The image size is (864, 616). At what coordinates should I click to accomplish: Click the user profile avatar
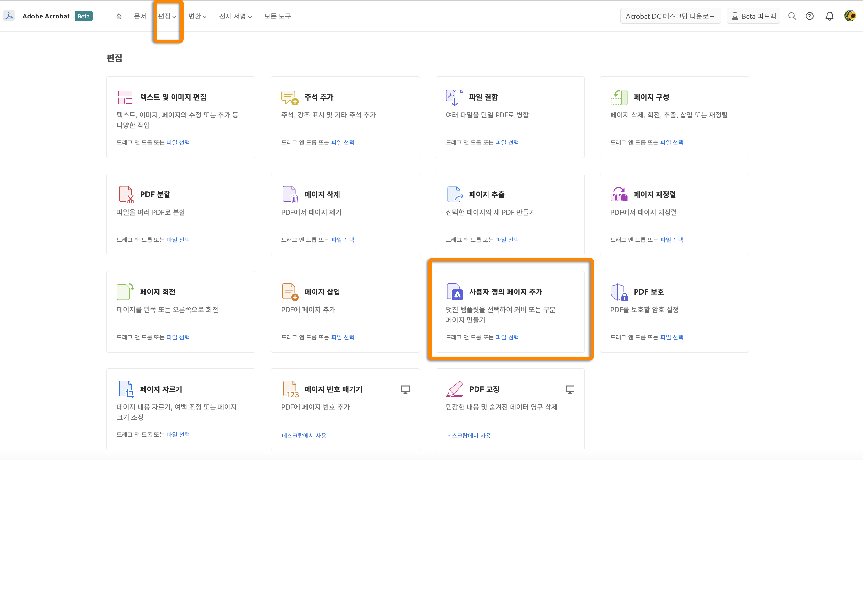(x=850, y=16)
